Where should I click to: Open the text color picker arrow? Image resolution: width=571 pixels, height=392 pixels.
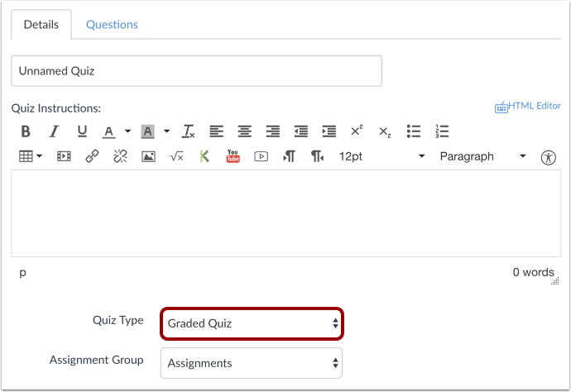click(x=127, y=131)
